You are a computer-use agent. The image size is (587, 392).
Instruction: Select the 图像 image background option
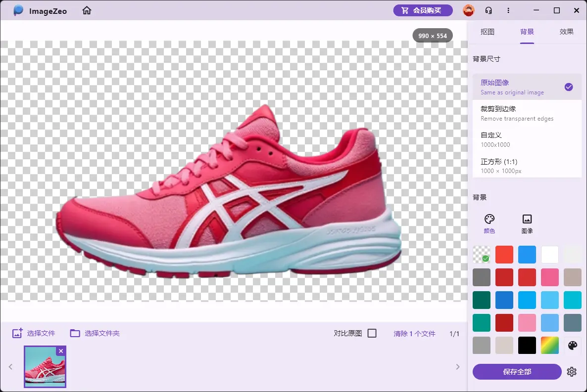[527, 223]
